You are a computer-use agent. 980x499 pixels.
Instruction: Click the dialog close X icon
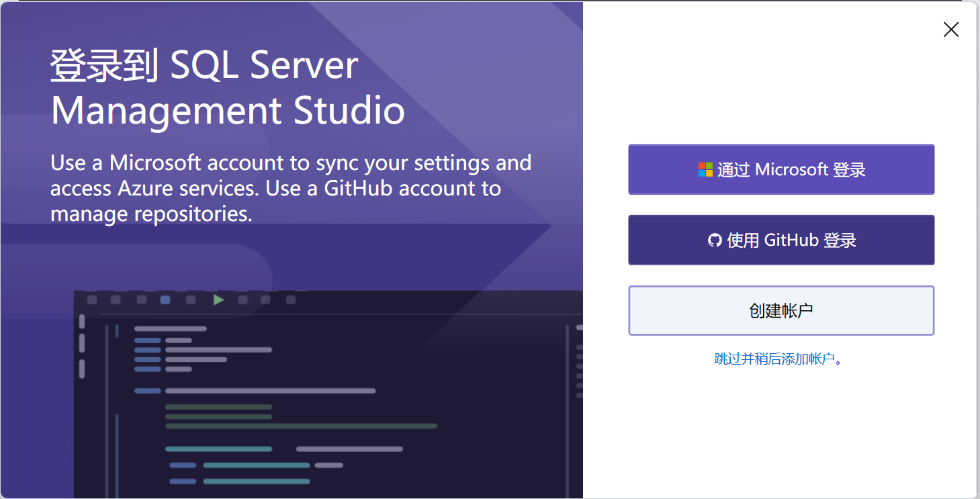[951, 30]
